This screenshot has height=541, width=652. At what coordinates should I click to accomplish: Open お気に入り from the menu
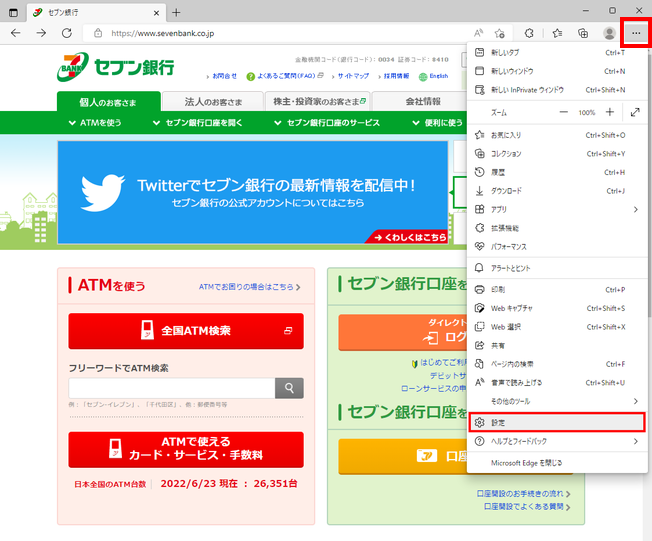557,135
